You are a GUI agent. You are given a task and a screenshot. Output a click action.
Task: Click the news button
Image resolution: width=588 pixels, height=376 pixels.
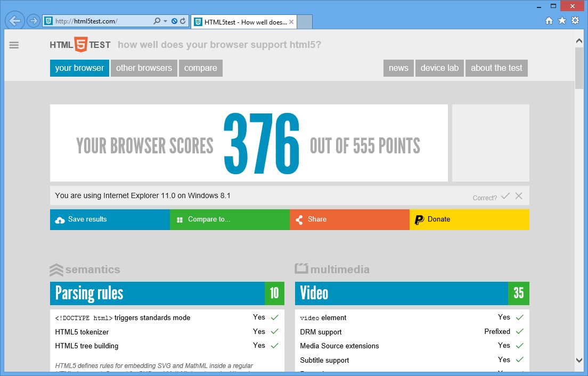[x=398, y=68]
